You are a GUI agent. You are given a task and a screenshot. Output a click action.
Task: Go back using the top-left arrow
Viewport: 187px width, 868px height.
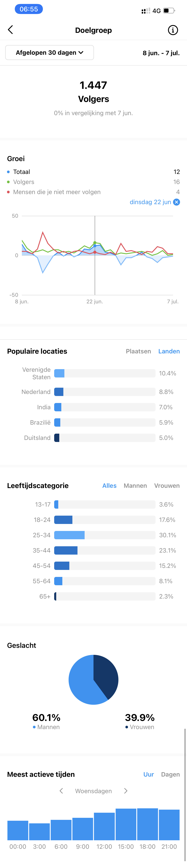pos(10,30)
